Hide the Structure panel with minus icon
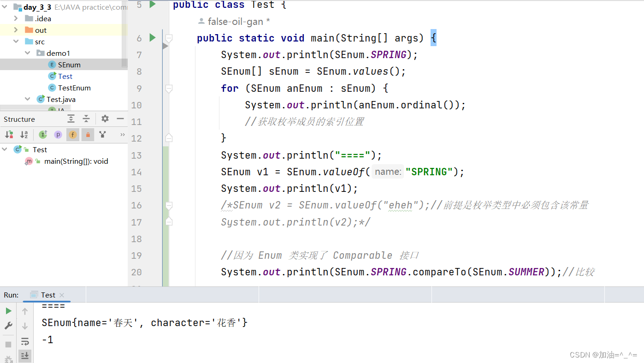This screenshot has height=363, width=644. 120,119
